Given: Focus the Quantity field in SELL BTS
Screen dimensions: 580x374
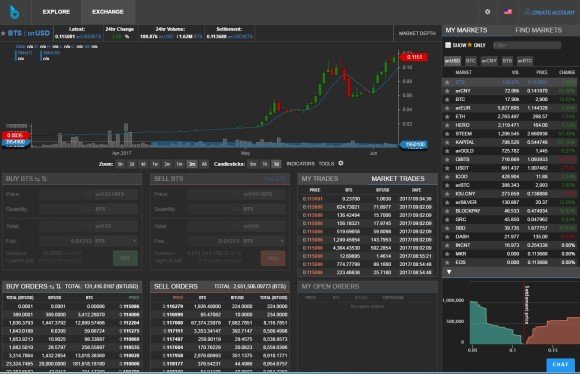Looking at the screenshot, I should click(x=236, y=209).
